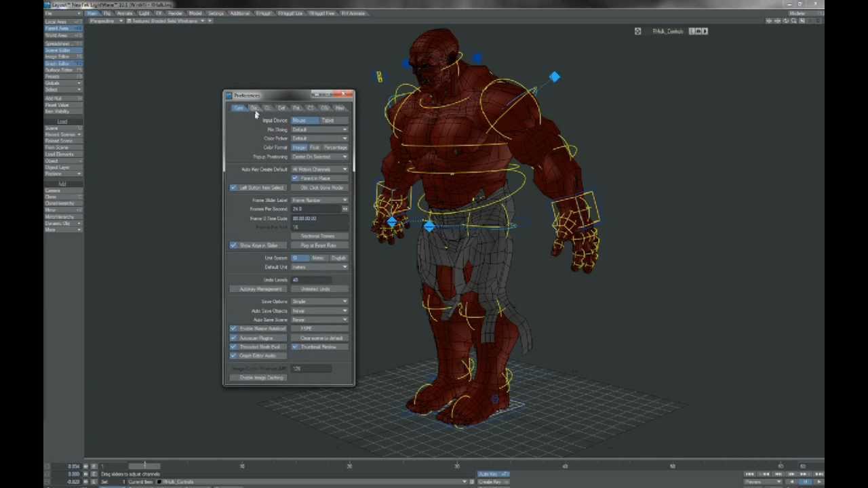Select the Def tab in Preferences
Screen dimensions: 868x488
tap(281, 108)
